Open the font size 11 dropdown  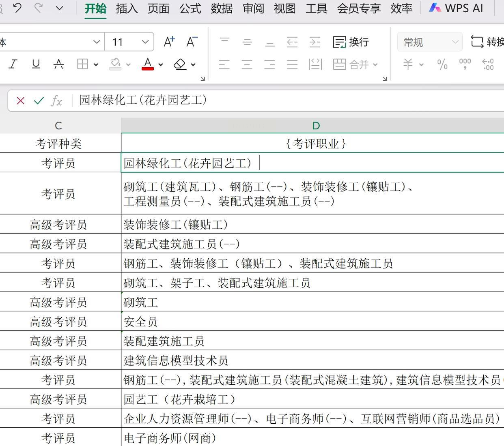(x=145, y=42)
